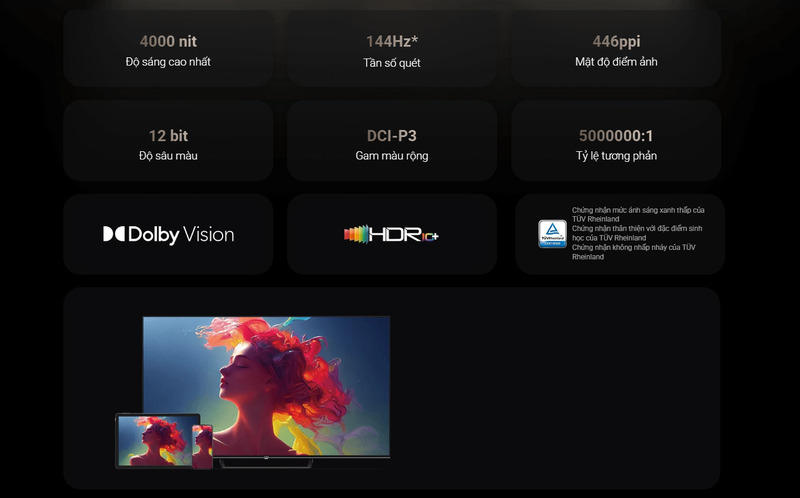The height and width of the screenshot is (498, 800).
Task: Click the TÜV low blue light certification text
Action: point(638,214)
